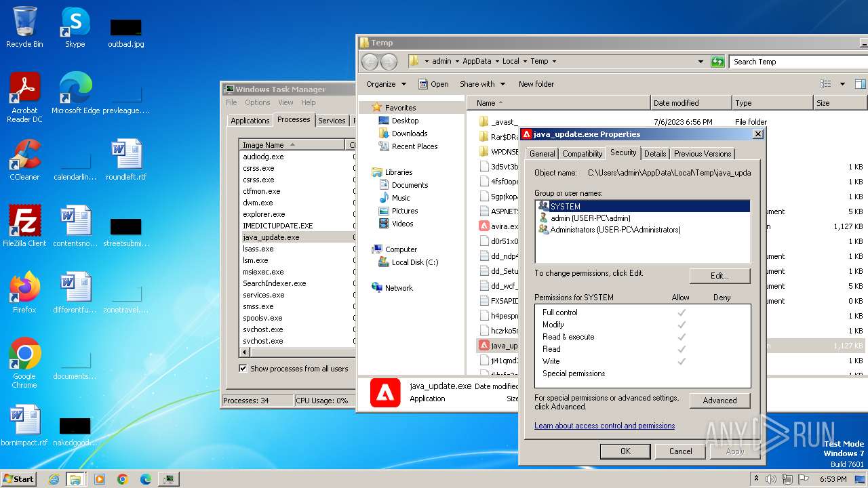Click New folder in toolbar

[536, 84]
